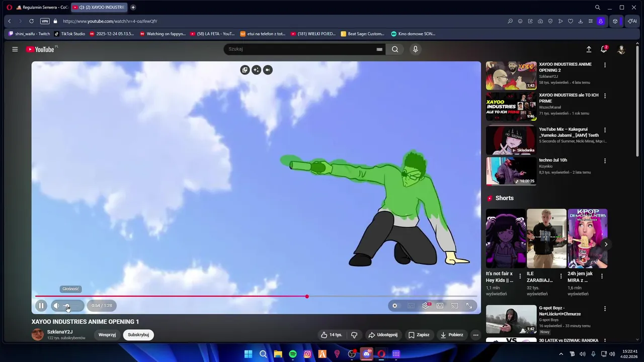Open File Explorer from taskbar
644x362 pixels.
tap(278, 354)
